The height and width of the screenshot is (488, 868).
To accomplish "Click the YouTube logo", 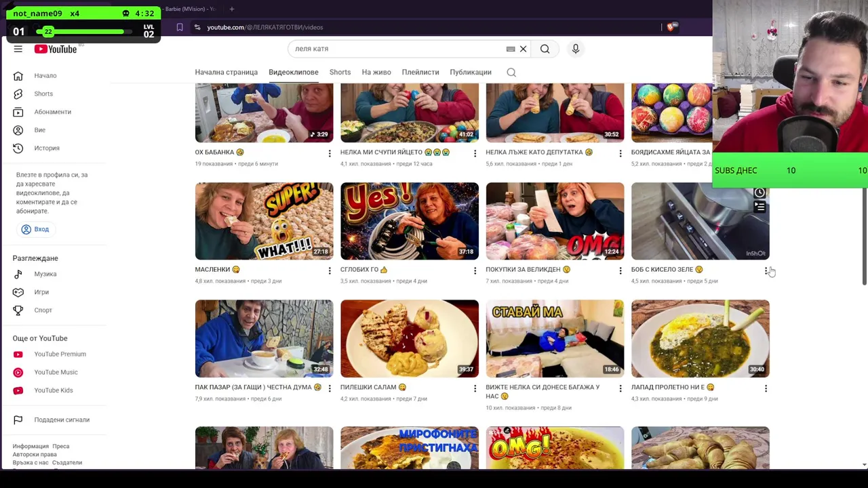I will point(56,49).
